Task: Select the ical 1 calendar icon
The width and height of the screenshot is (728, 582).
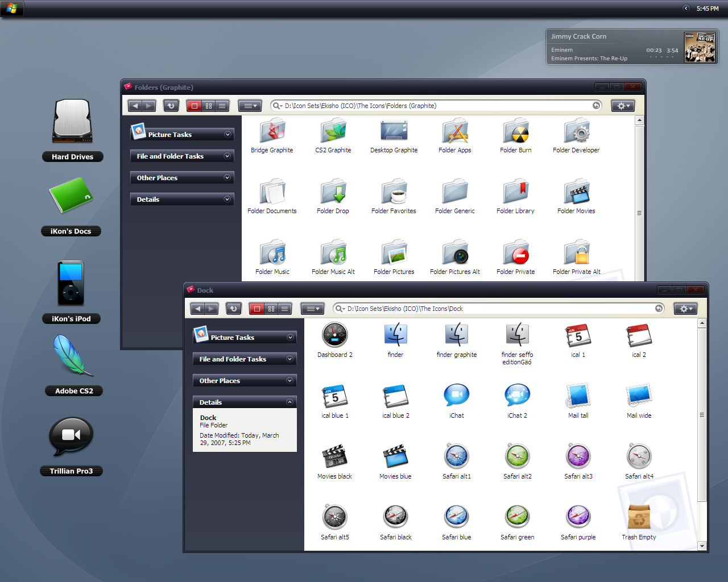Action: (x=578, y=336)
